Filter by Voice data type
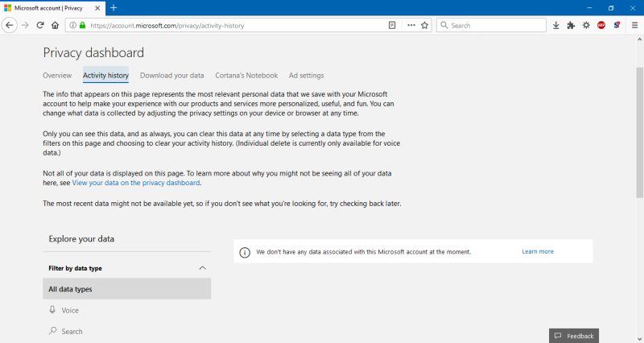Viewport: 644px width, 343px height. (x=70, y=310)
